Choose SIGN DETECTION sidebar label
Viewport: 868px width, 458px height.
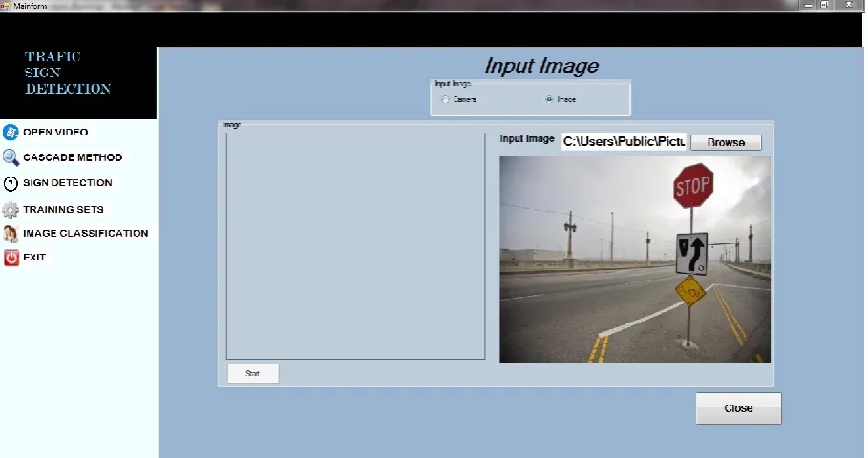pyautogui.click(x=68, y=183)
